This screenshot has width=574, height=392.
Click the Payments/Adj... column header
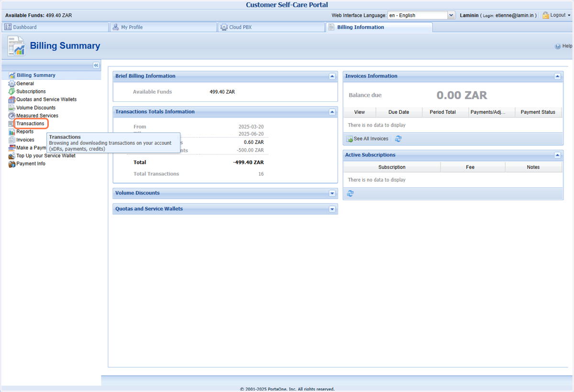(492, 112)
